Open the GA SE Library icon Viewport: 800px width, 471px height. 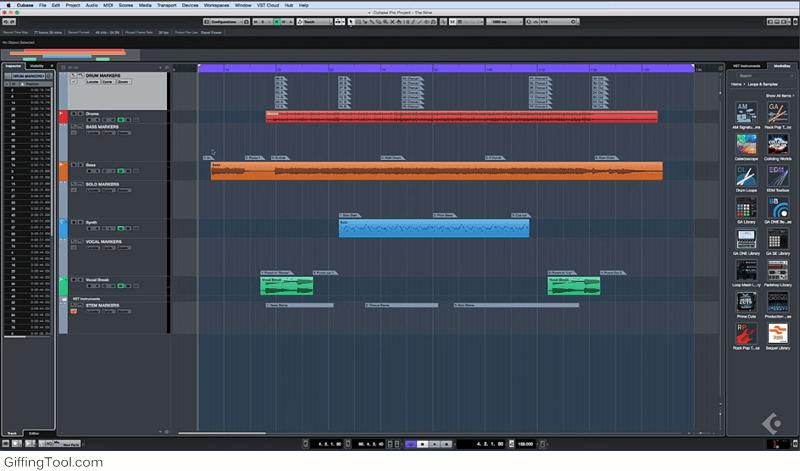tap(778, 239)
